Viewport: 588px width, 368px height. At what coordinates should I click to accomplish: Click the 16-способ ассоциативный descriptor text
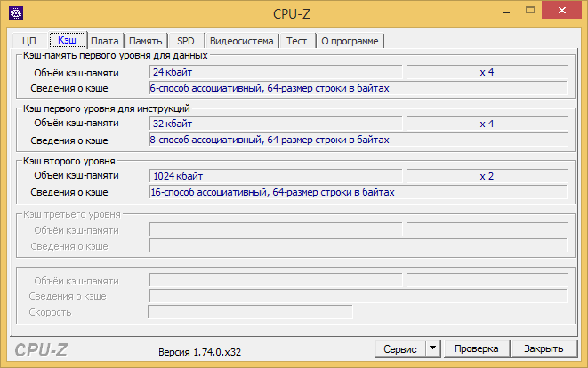pyautogui.click(x=272, y=192)
